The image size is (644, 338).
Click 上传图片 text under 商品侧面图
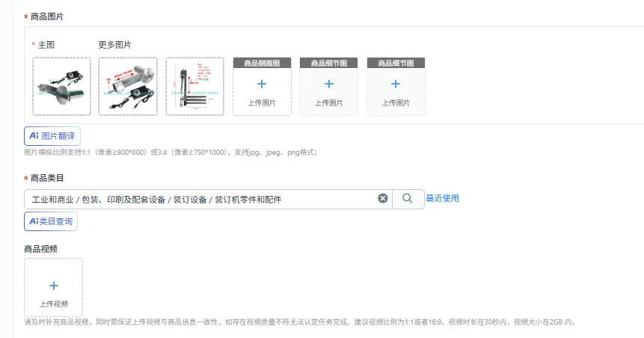coord(262,102)
